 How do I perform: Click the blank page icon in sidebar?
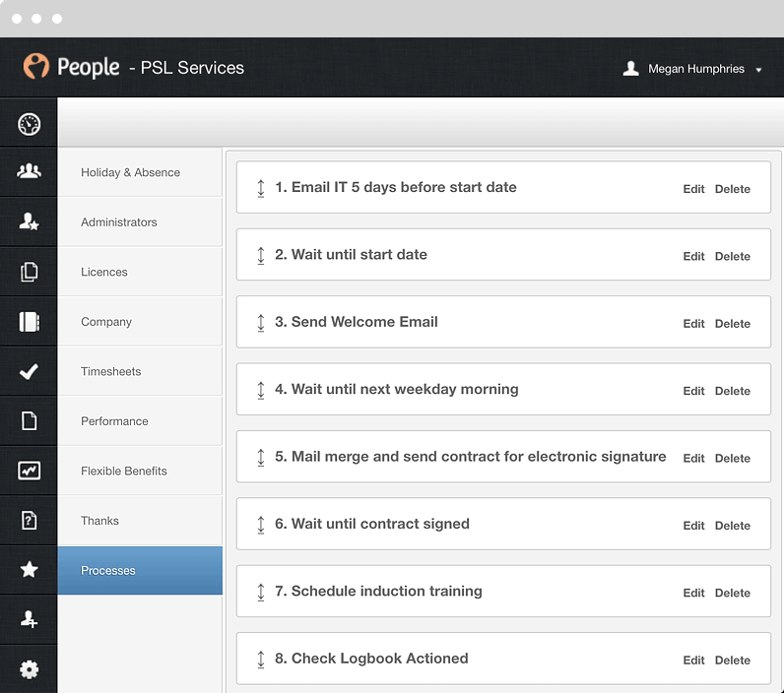[29, 420]
